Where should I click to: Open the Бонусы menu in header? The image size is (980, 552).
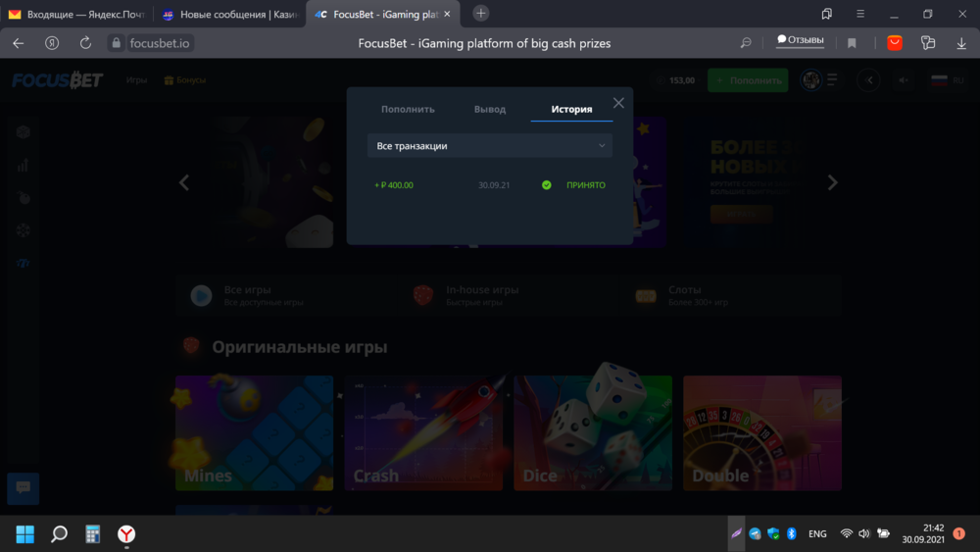click(x=185, y=80)
